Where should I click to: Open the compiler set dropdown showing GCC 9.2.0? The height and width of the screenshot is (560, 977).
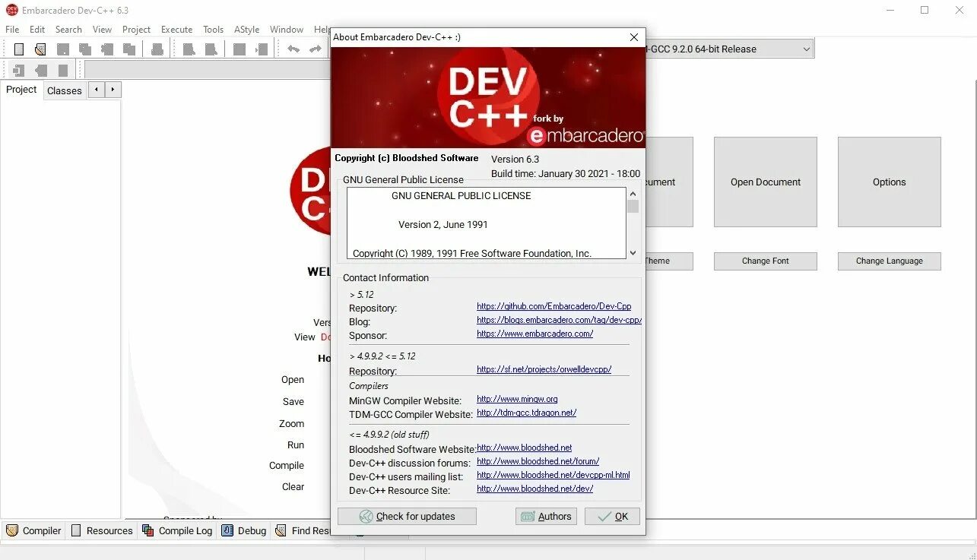tap(728, 49)
